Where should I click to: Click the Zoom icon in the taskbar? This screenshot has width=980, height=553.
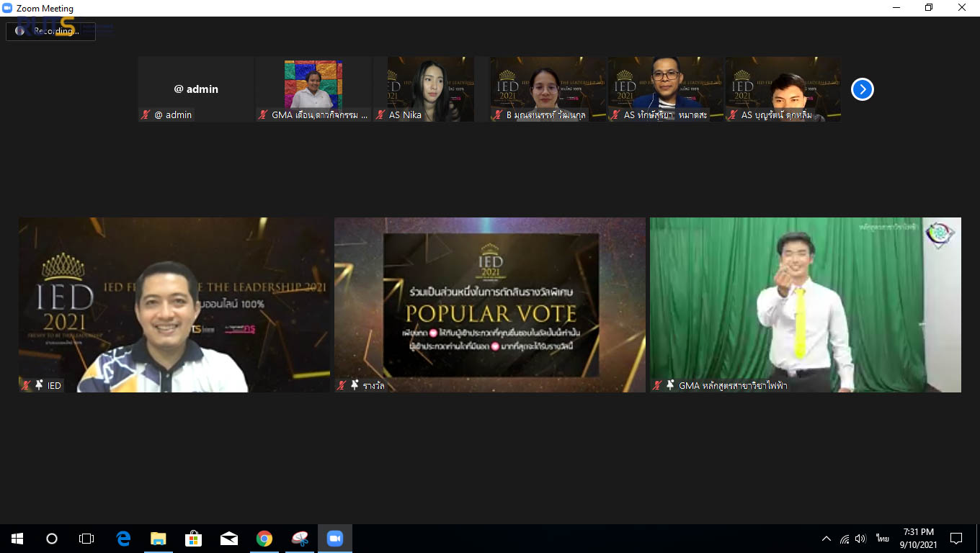(x=335, y=539)
